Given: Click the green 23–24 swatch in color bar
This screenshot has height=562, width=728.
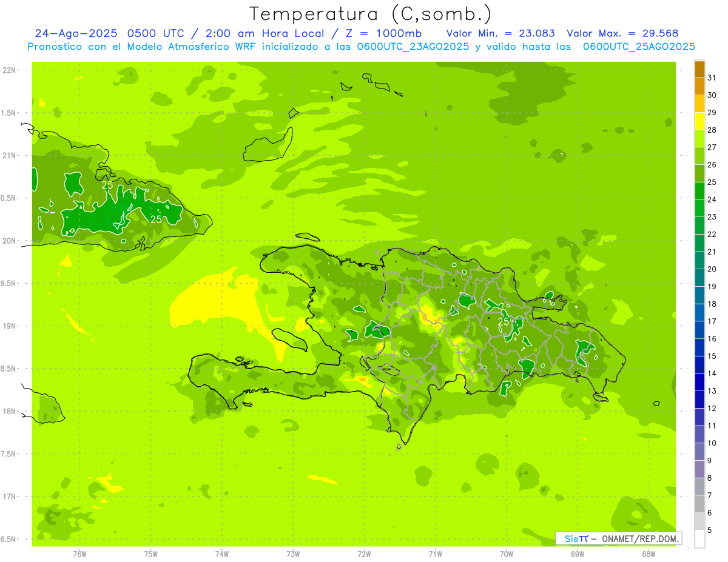Looking at the screenshot, I should 699,209.
